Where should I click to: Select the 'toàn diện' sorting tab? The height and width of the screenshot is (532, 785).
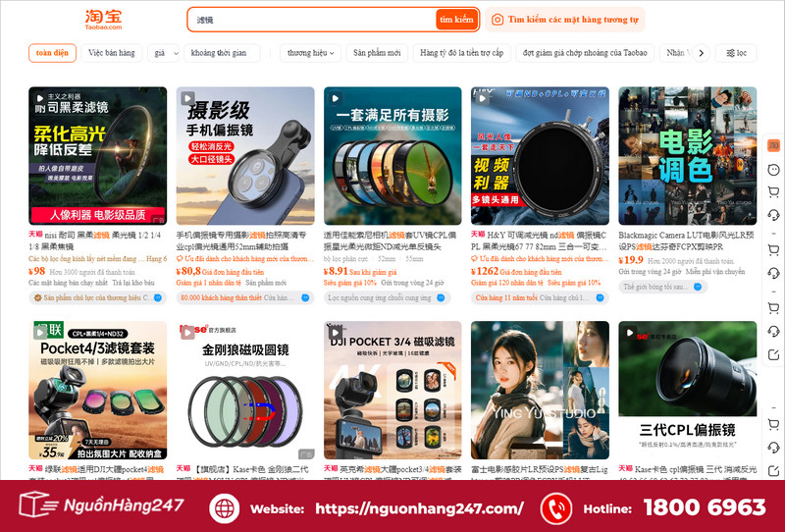(x=52, y=53)
